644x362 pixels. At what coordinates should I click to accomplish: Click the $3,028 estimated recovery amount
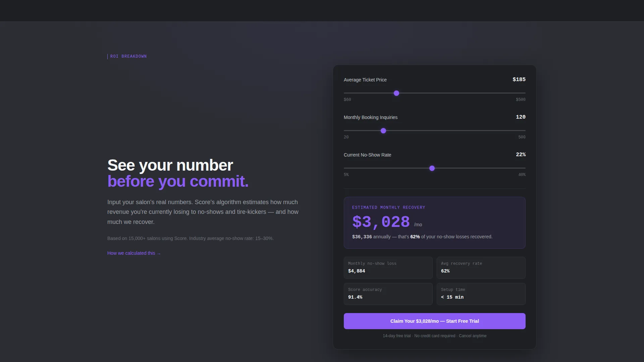point(381,222)
